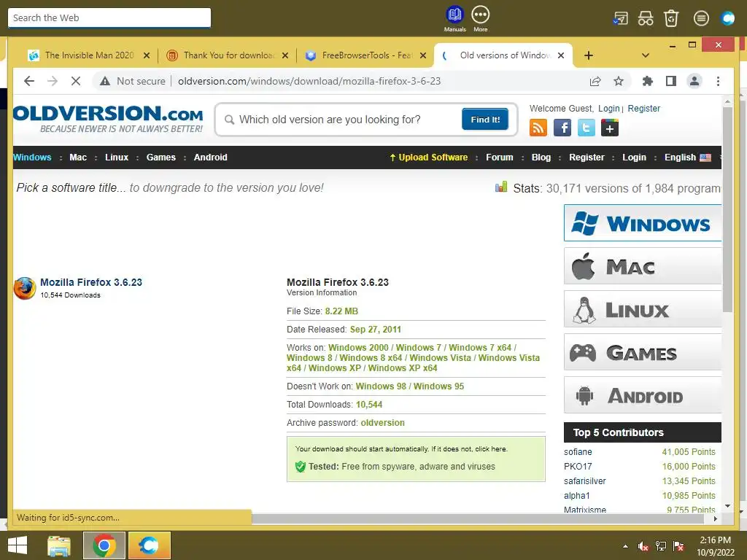Click 'click here' download fallback text
This screenshot has width=747, height=560.
490,449
